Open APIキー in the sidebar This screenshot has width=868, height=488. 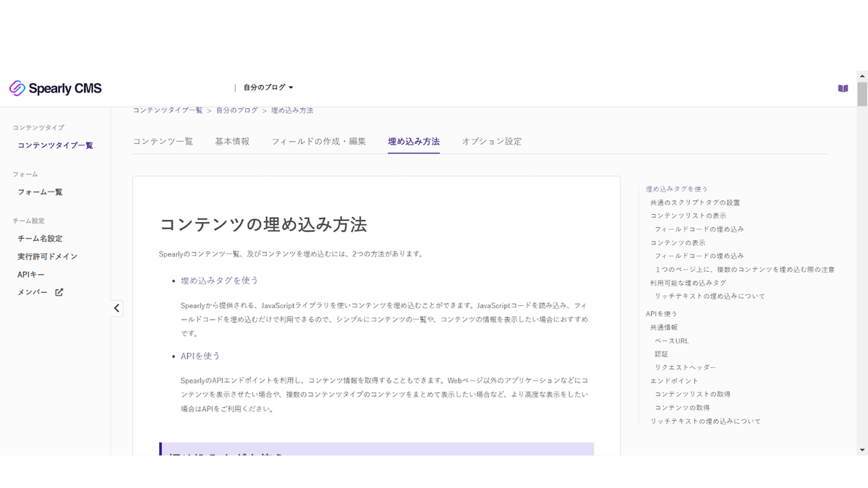tap(31, 275)
